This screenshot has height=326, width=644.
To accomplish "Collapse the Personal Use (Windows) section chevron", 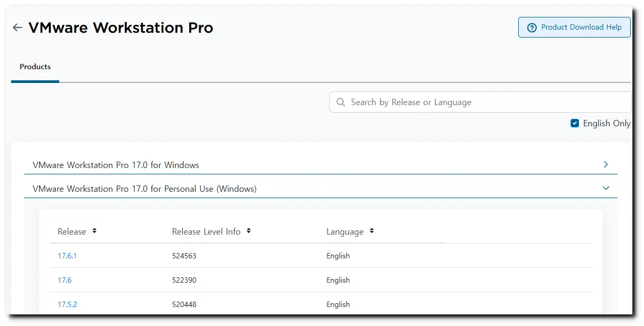I will coord(605,188).
